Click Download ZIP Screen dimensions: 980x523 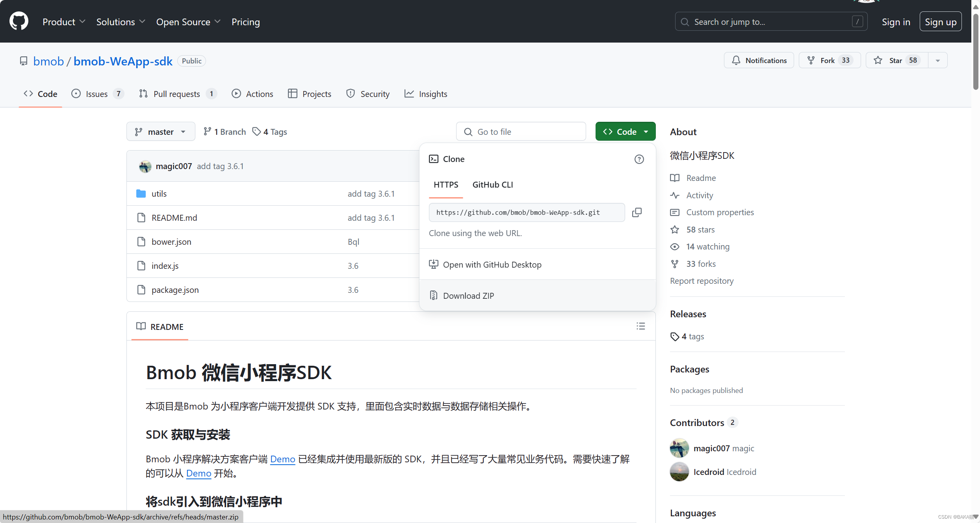(468, 296)
